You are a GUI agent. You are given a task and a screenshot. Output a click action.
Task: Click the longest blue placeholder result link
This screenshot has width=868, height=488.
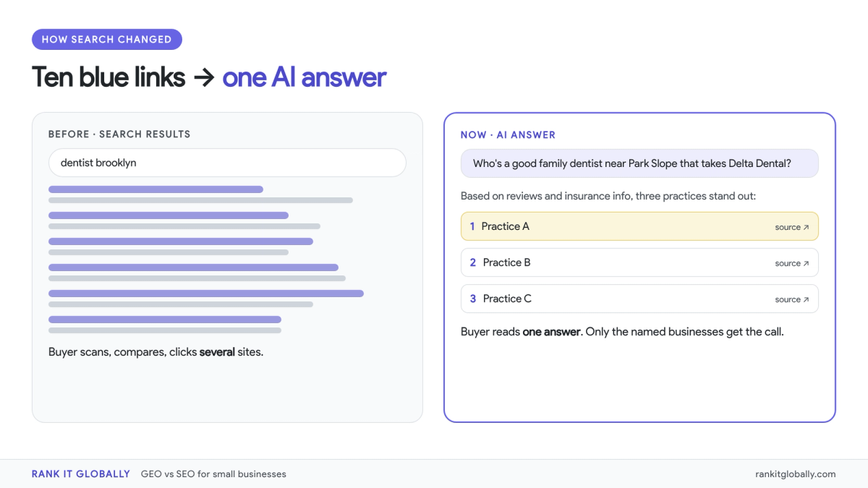206,294
